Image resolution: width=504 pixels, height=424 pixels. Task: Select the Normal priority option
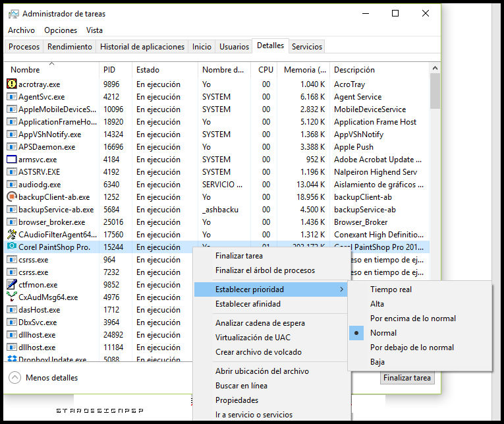420,332
